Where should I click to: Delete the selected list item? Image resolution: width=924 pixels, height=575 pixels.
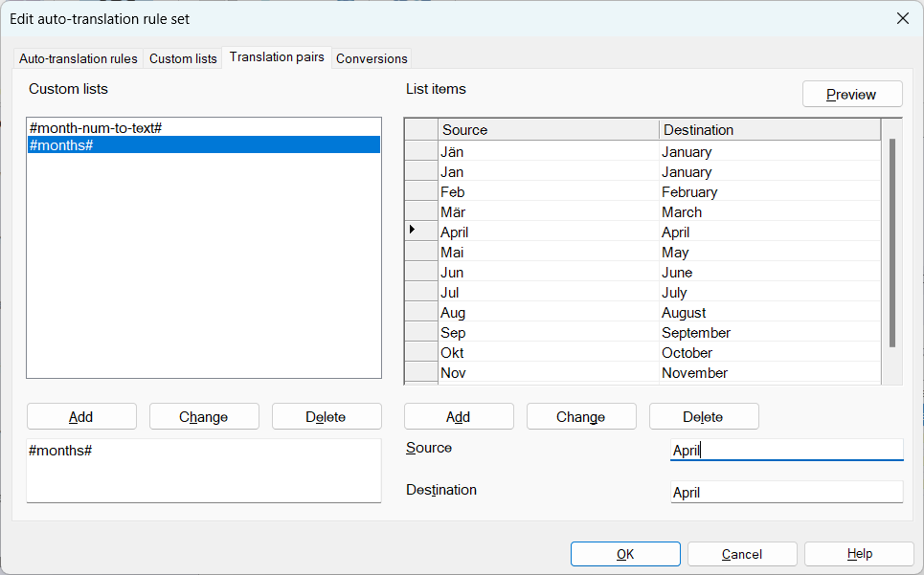coord(704,416)
